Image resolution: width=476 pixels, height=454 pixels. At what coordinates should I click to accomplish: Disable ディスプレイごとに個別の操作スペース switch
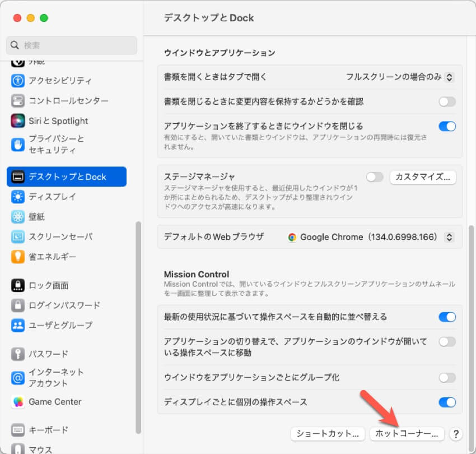(447, 402)
